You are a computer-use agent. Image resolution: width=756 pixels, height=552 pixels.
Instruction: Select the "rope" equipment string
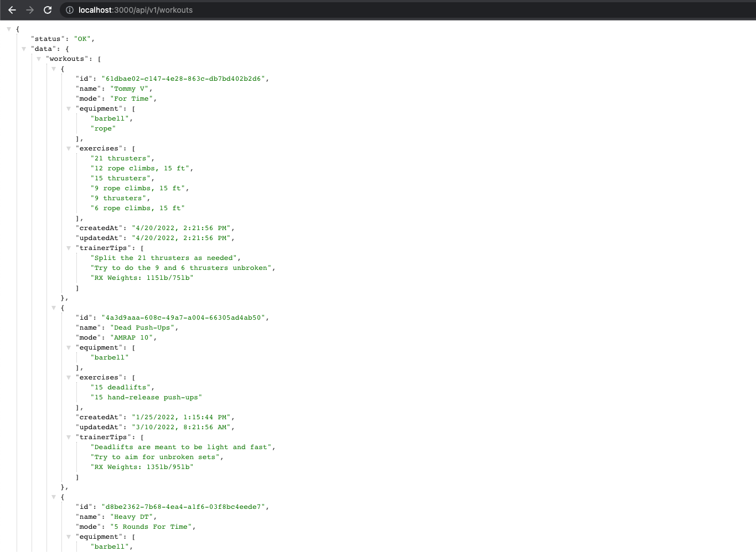[103, 128]
